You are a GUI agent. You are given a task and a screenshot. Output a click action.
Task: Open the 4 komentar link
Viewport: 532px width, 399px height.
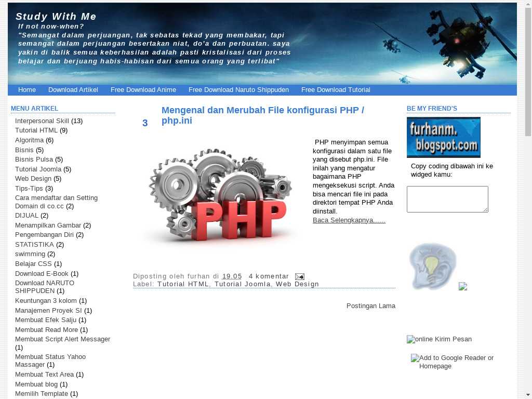269,276
